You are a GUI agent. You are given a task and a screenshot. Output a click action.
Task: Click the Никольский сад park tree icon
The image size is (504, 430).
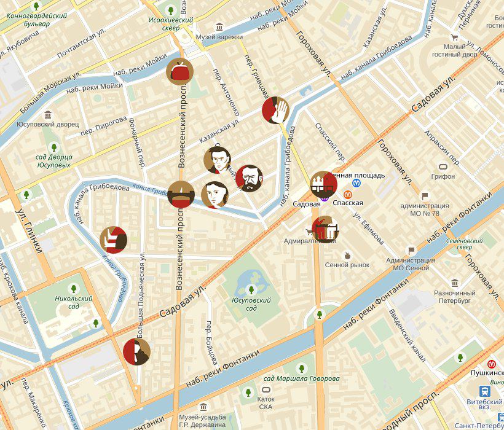click(x=74, y=288)
